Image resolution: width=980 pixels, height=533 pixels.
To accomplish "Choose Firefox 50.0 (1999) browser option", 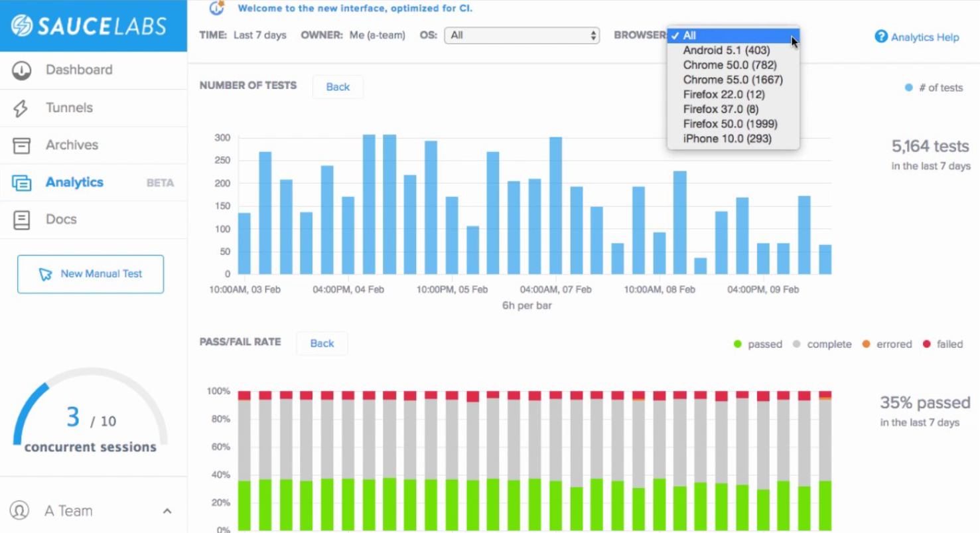I will tap(730, 124).
